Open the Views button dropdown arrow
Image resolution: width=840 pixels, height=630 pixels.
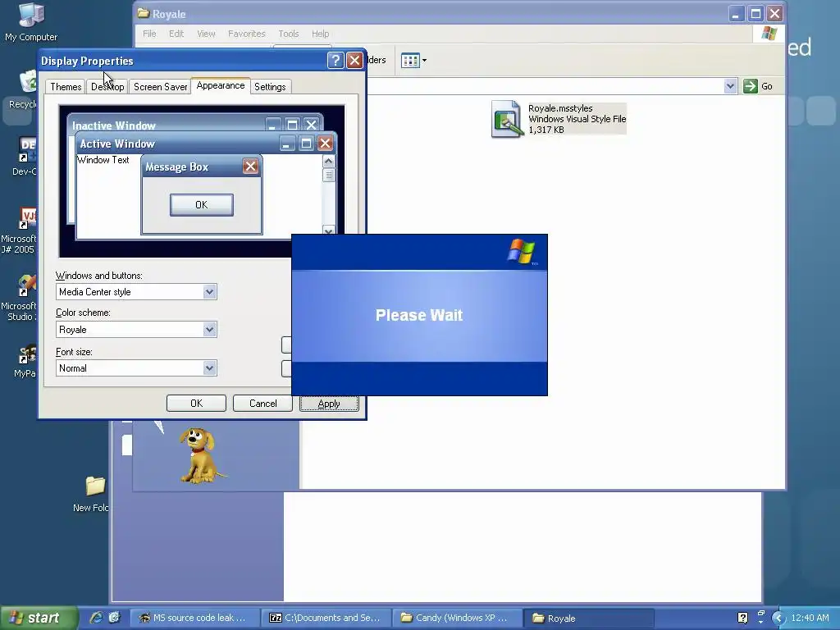click(x=424, y=61)
